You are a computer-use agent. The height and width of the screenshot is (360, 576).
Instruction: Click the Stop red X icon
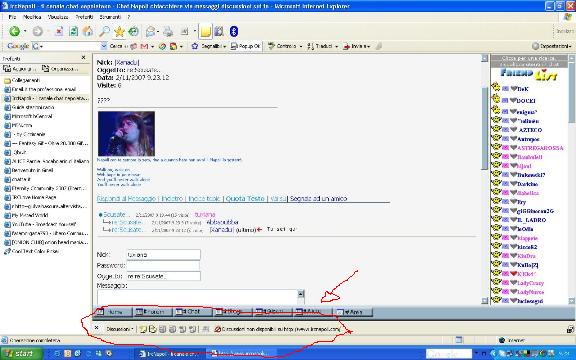point(58,31)
